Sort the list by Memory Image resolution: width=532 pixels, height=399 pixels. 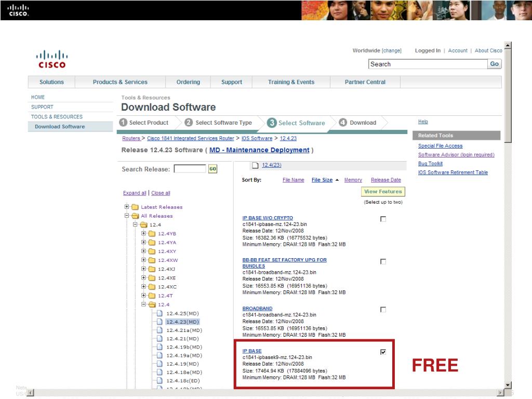[x=353, y=180]
